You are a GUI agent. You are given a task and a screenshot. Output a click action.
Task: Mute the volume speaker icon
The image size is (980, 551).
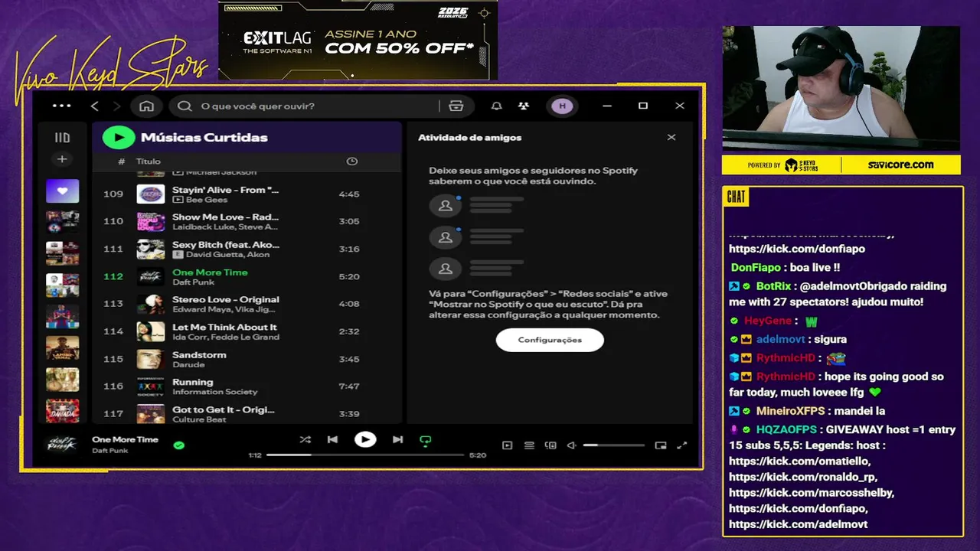point(571,445)
